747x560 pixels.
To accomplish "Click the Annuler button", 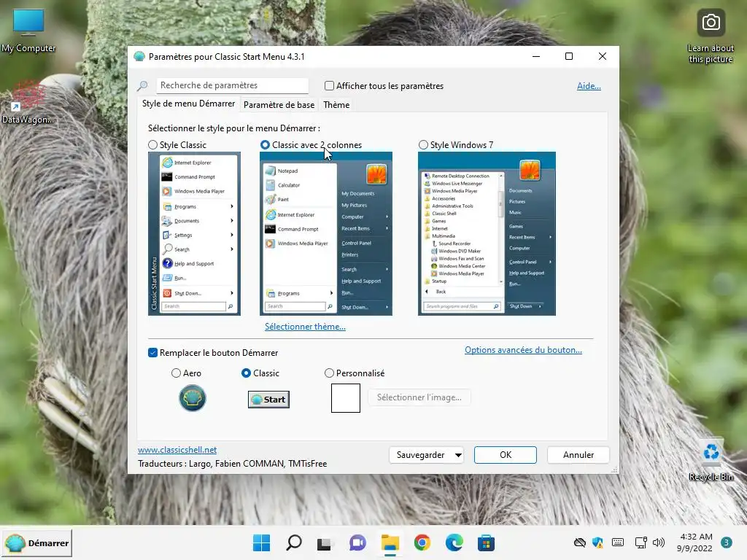I will tap(578, 455).
